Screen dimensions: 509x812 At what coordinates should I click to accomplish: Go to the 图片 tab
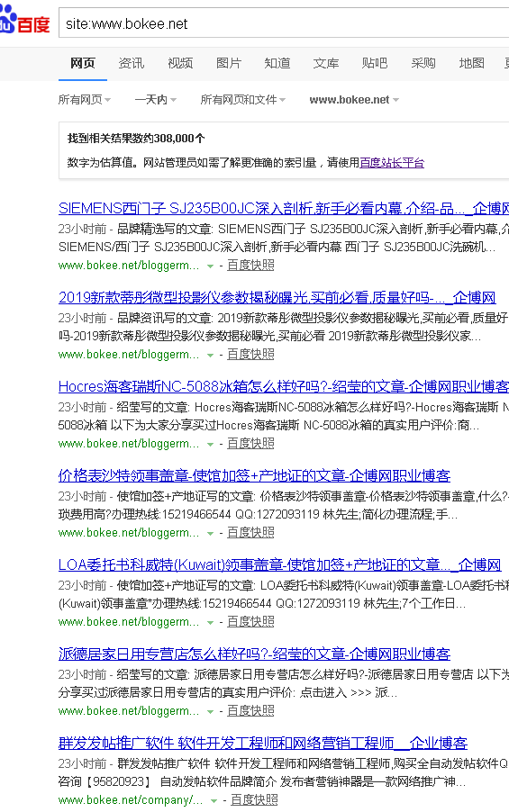click(x=229, y=63)
